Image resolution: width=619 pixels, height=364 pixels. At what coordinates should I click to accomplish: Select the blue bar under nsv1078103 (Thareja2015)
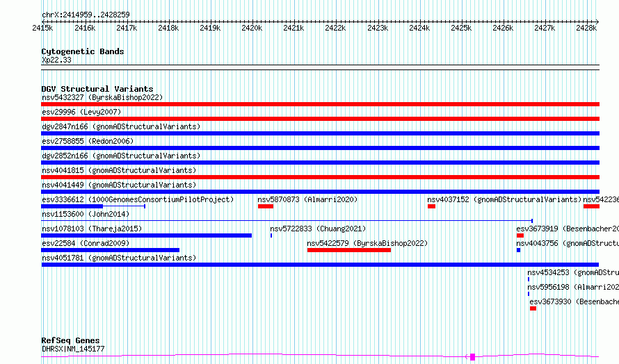(x=147, y=235)
